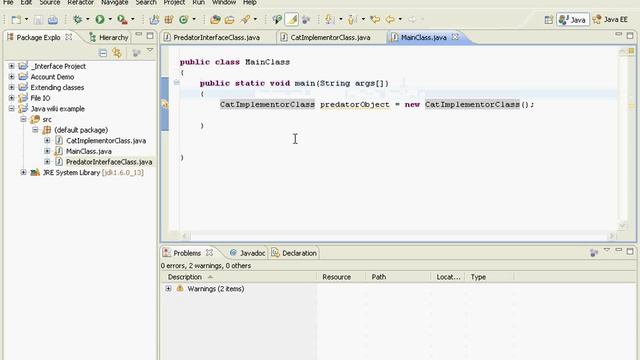
Task: Click the Back navigation arrow icon
Action: (390, 19)
